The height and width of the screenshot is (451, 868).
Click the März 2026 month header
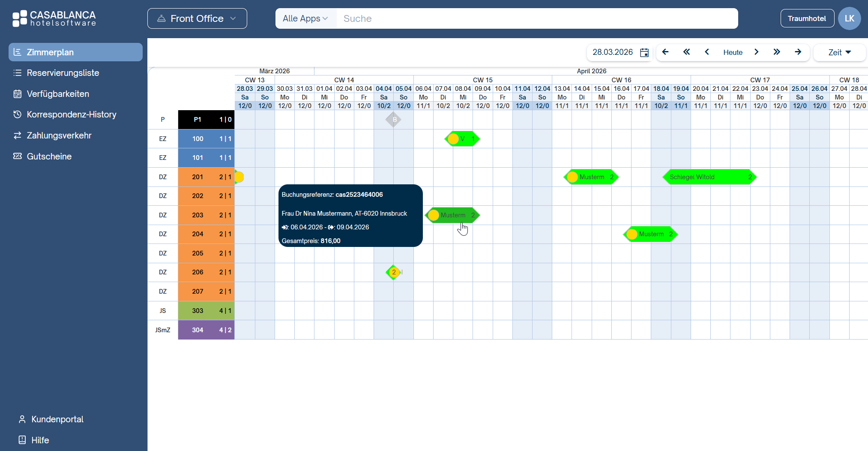click(x=275, y=71)
